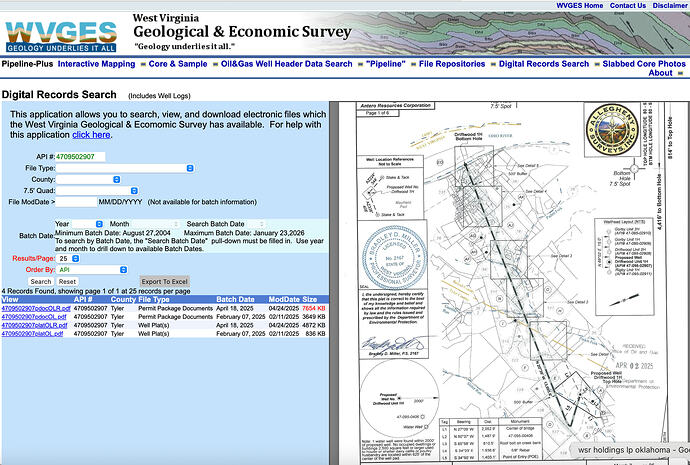690x465 pixels.
Task: Change the Results/Page dropdown value
Action: [68, 257]
